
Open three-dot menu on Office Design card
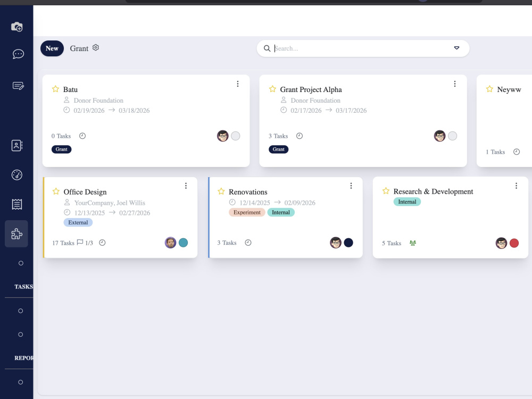[186, 186]
